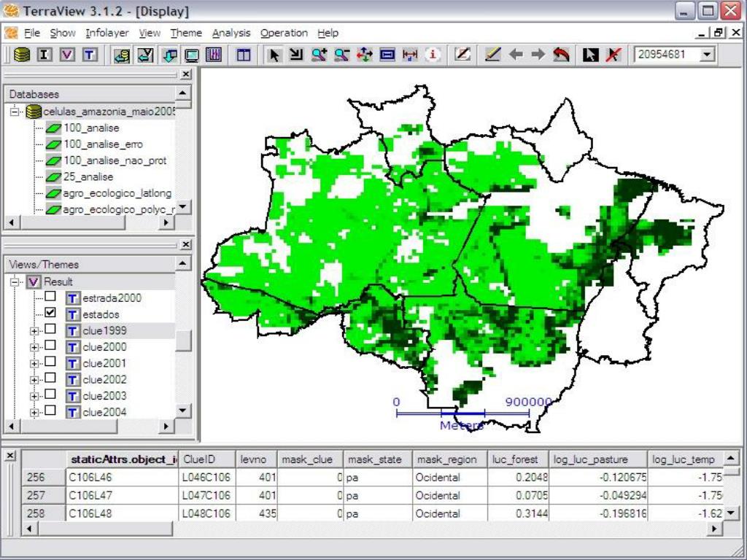Check the clue2001 theme checkbox
Viewport: 747px width, 560px height.
click(50, 362)
